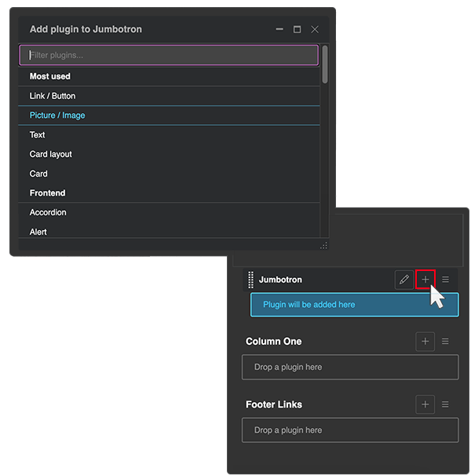Image resolution: width=471 pixels, height=476 pixels.
Task: Choose the Alert plugin
Action: [x=38, y=233]
